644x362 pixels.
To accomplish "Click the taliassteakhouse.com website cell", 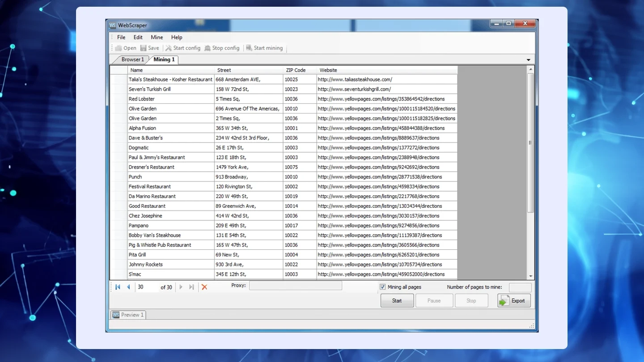I will (387, 80).
